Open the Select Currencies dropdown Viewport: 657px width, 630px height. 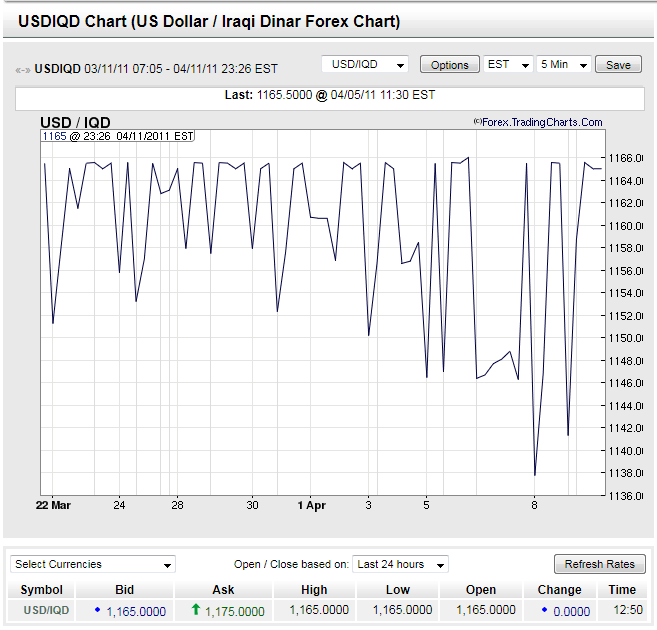point(93,564)
